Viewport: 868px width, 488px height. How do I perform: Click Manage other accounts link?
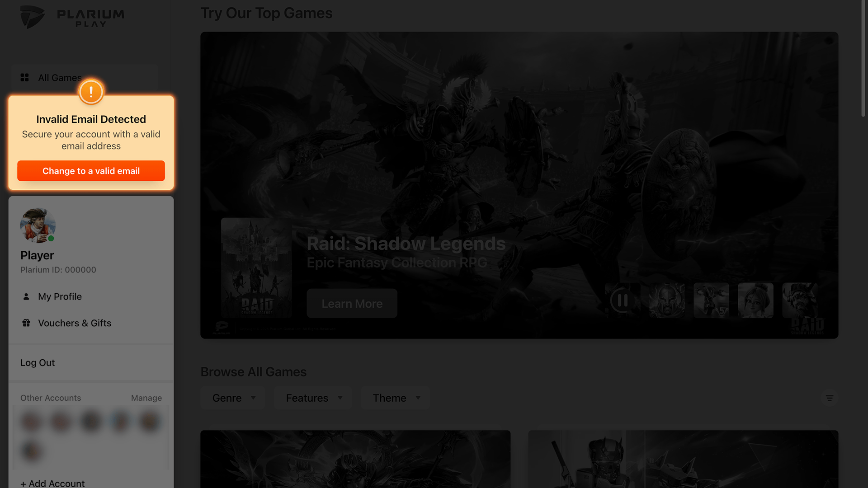146,398
